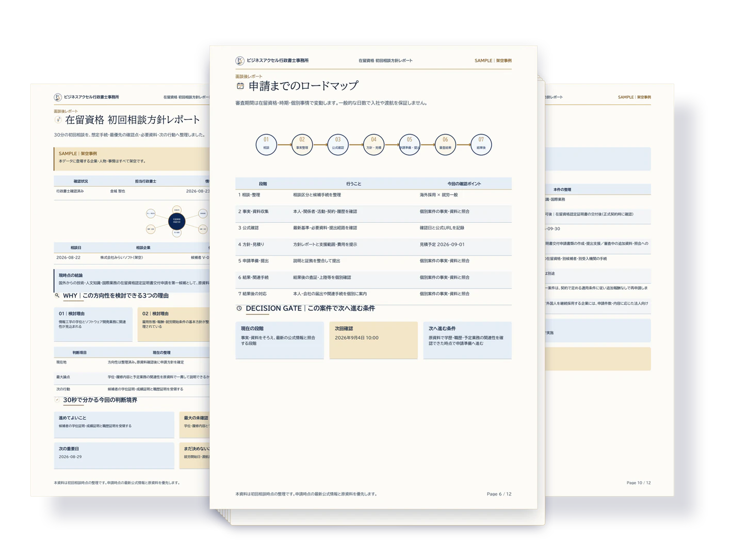Viewport: 747px width, 560px height.
Task: Click the company 株式会社みらいソフト(架空)
Action: pyautogui.click(x=122, y=257)
